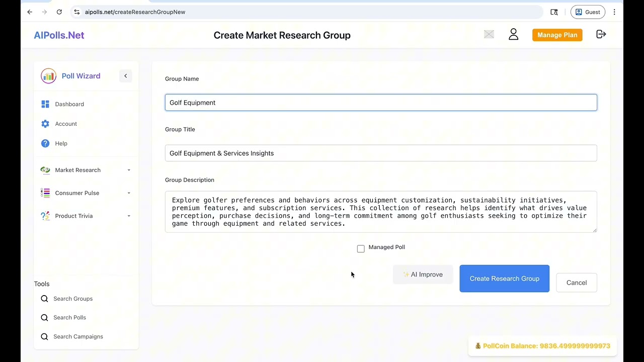Click the AI Improve button

pos(423,275)
